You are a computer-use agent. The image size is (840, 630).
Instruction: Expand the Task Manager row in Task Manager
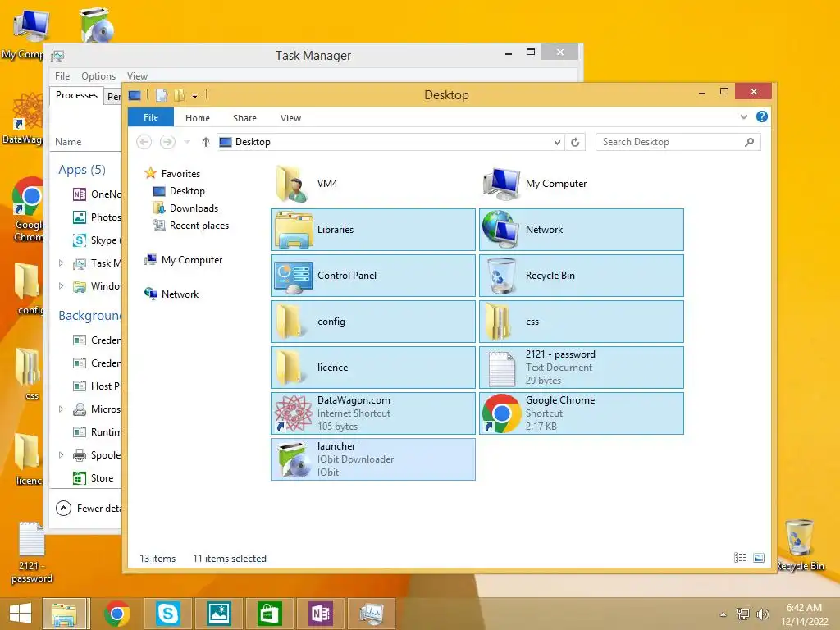point(61,263)
